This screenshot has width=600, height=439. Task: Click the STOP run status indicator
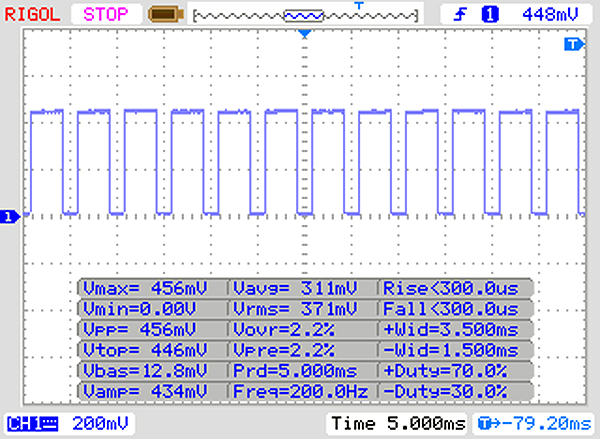tap(106, 15)
